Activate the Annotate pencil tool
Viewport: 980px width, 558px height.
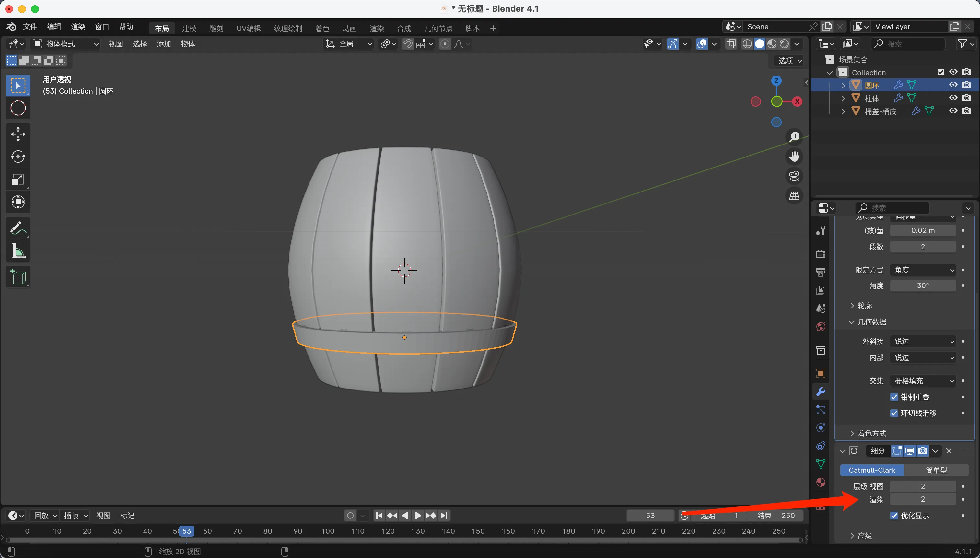18,228
